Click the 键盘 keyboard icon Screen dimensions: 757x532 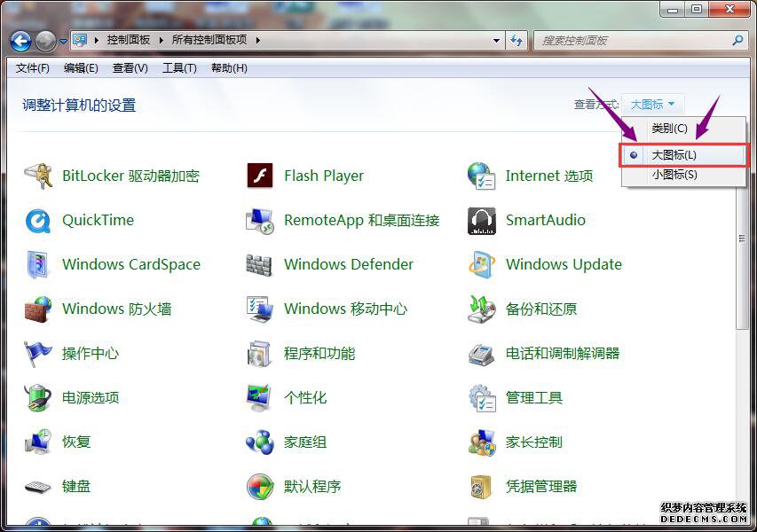click(38, 487)
